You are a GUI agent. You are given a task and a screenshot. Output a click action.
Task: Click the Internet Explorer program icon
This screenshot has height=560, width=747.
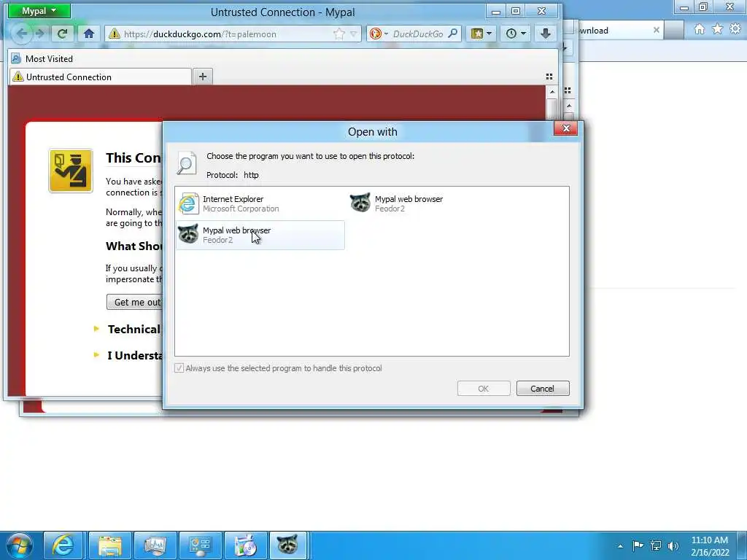tap(189, 204)
